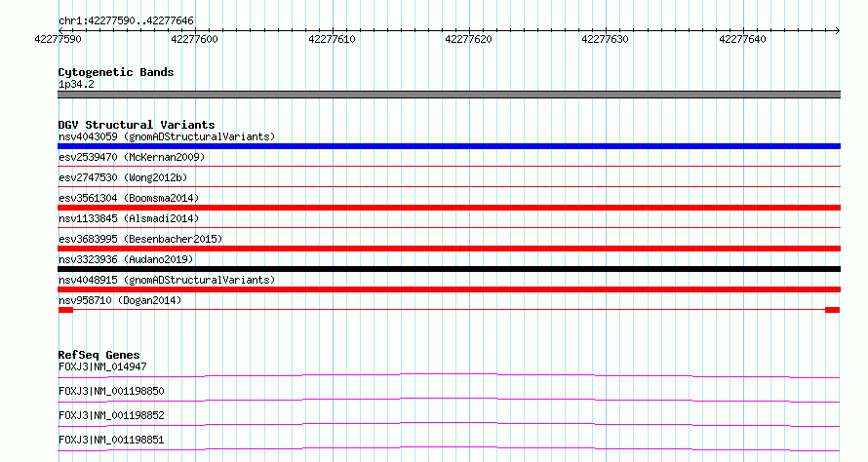Select the black nsv3323936 Audano2019 bar

click(x=449, y=269)
